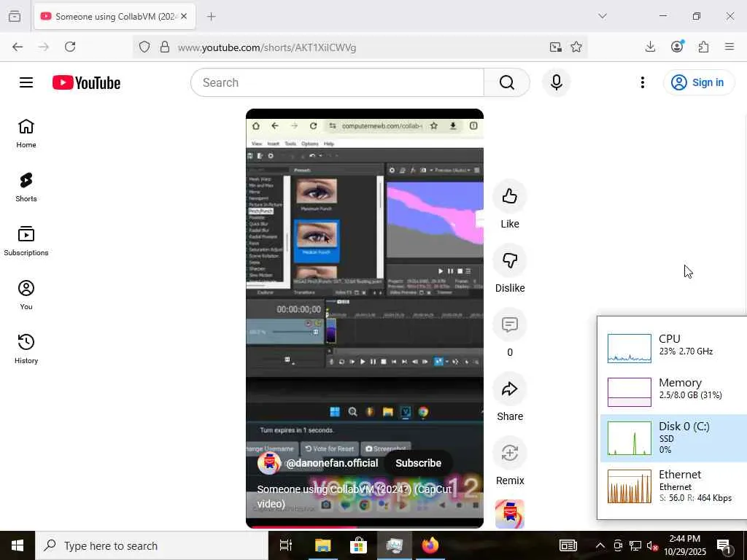This screenshot has width=747, height=560.
Task: Show hidden system tray icons
Action: (x=600, y=545)
